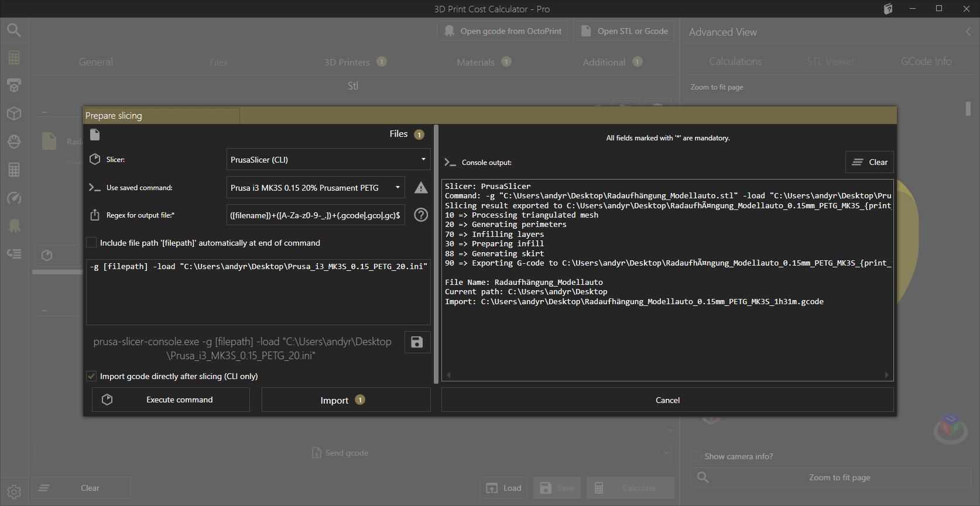Click the regex for output file input field

pos(316,215)
